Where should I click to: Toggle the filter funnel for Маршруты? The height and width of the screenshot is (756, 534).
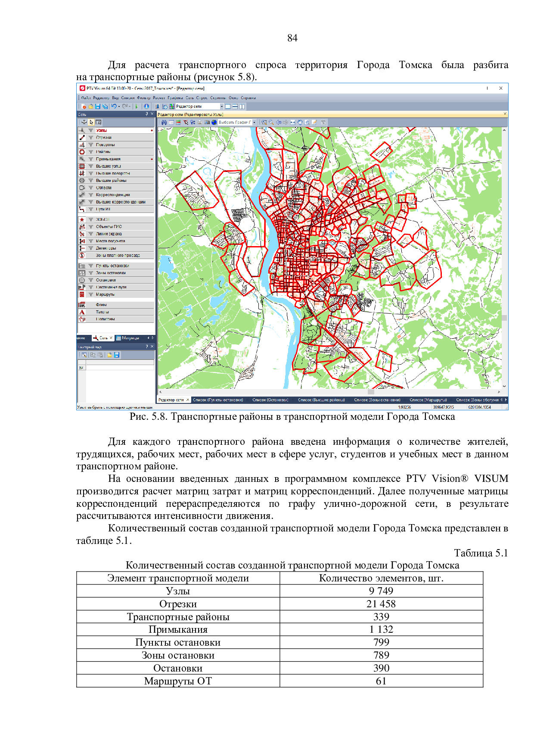(91, 294)
